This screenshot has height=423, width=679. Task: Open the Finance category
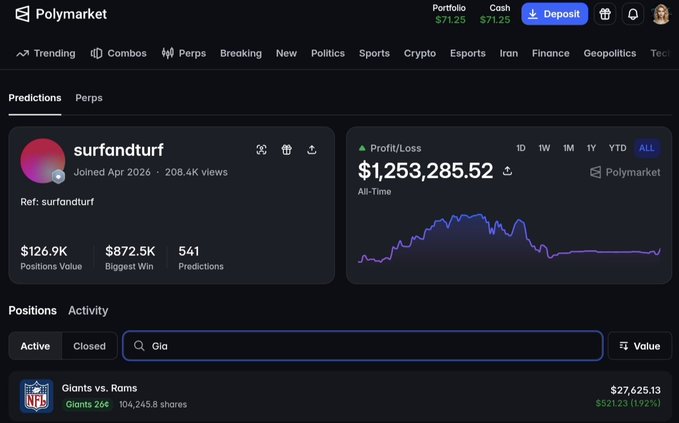click(x=550, y=53)
